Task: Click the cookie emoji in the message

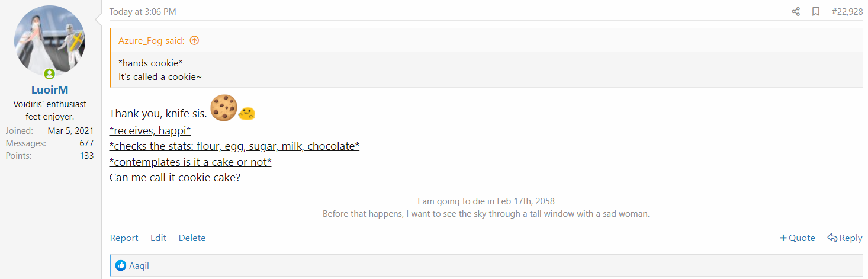Action: point(224,109)
